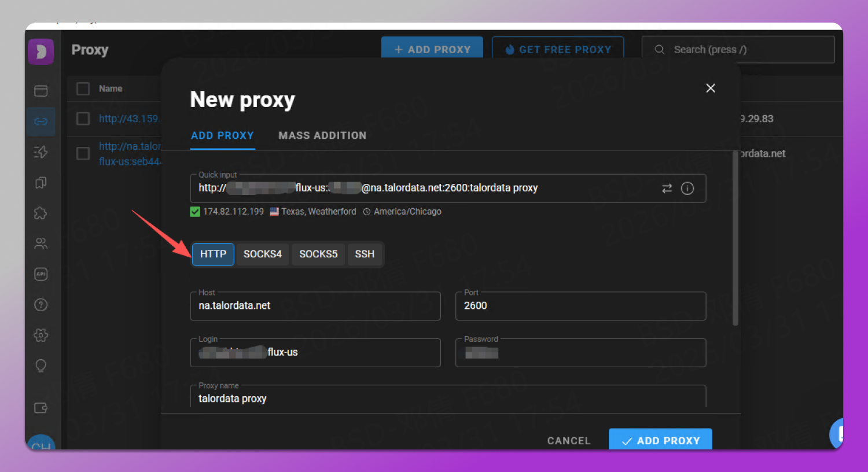
Task: Select the browser profiles icon in sidebar
Action: [x=41, y=91]
